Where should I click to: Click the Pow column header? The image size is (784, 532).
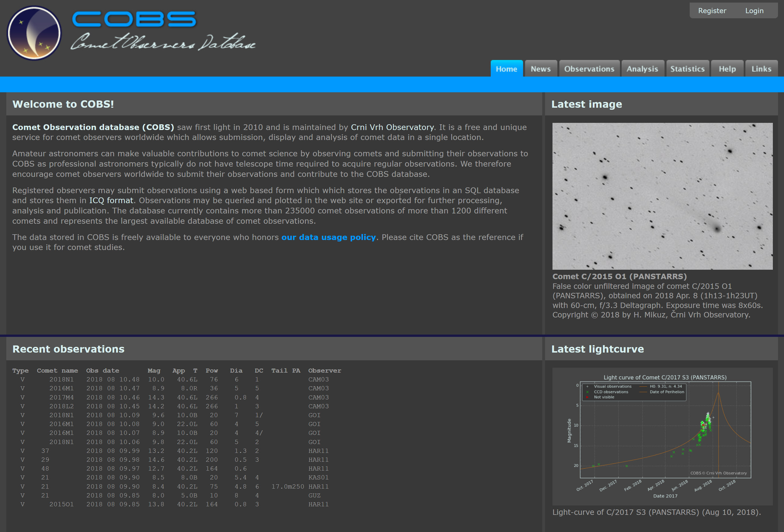(x=212, y=371)
